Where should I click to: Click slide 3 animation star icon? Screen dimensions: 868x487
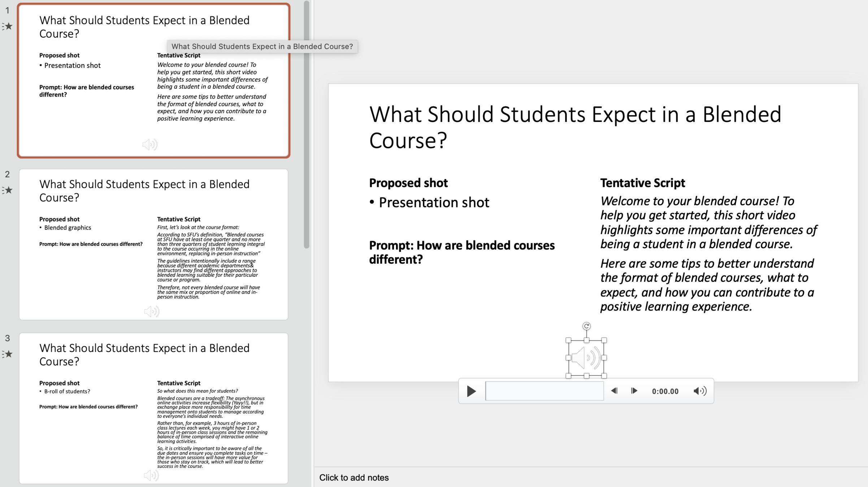pos(8,354)
